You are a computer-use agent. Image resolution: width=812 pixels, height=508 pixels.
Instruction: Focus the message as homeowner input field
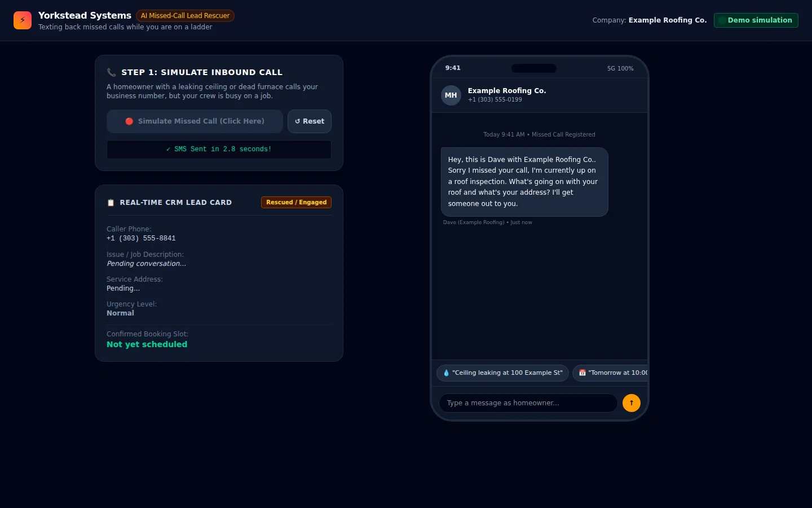point(528,403)
